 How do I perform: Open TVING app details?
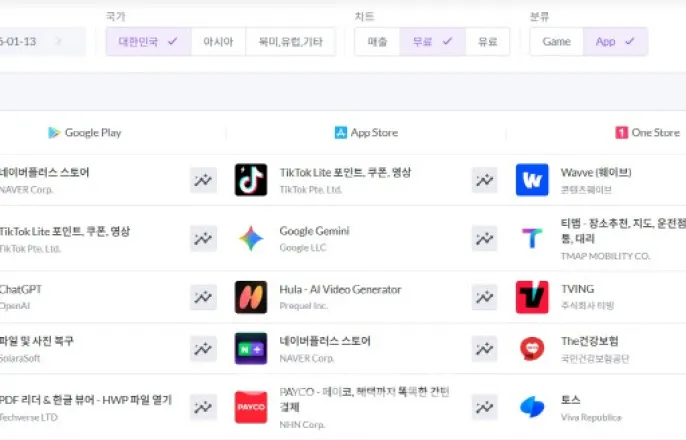click(x=578, y=289)
